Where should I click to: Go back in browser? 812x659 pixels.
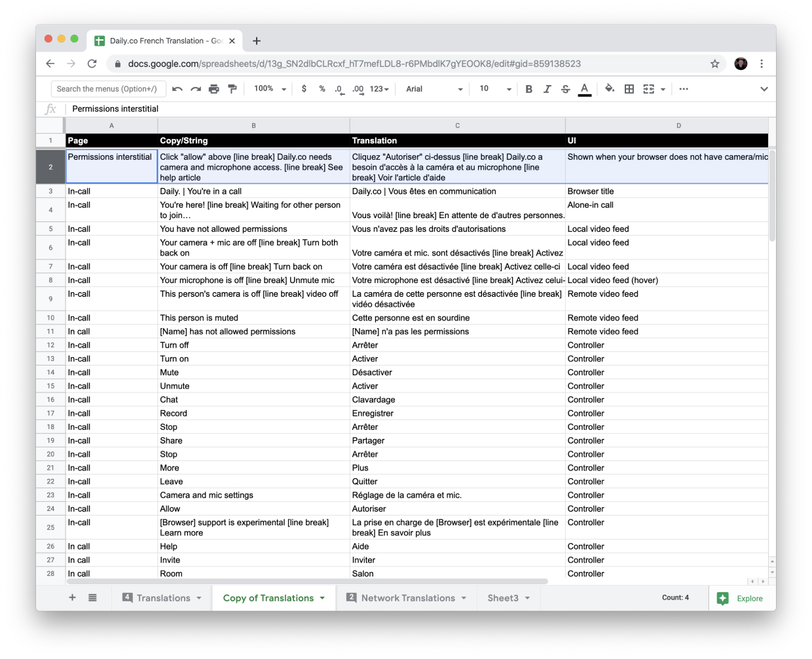(x=50, y=64)
